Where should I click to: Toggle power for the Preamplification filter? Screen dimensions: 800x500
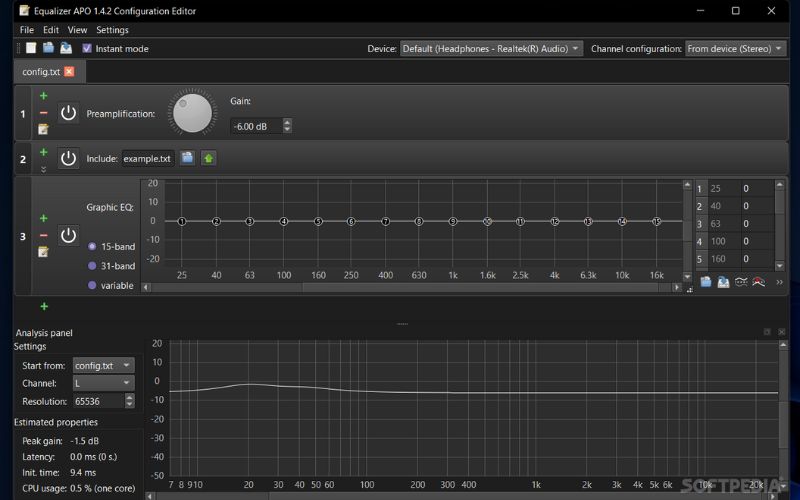point(68,113)
